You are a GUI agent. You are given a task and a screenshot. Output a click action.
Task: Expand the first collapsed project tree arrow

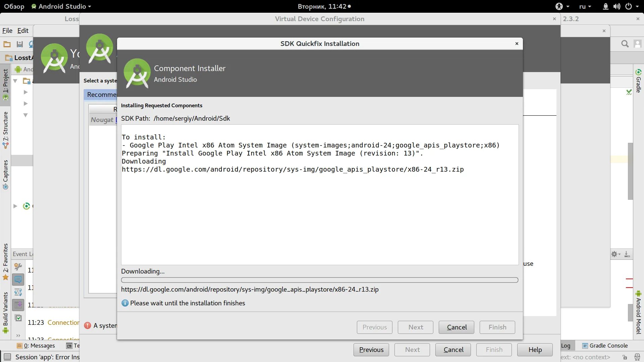[x=25, y=92]
